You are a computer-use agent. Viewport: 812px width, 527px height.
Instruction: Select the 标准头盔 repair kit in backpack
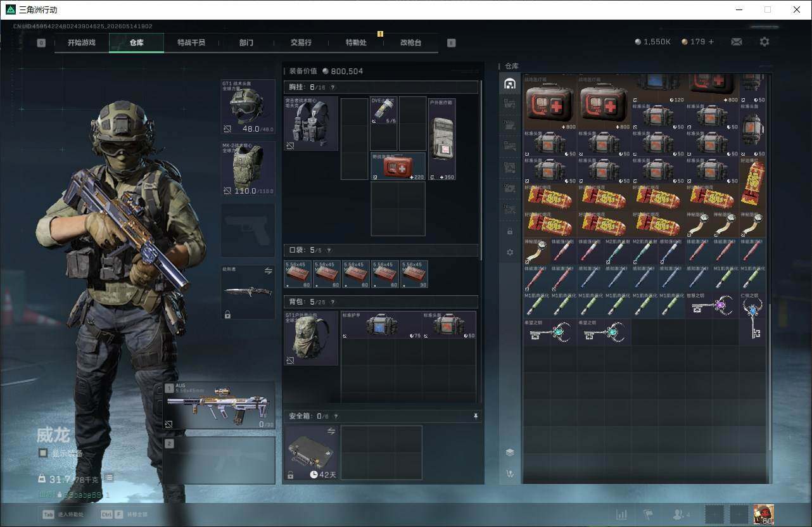click(449, 325)
